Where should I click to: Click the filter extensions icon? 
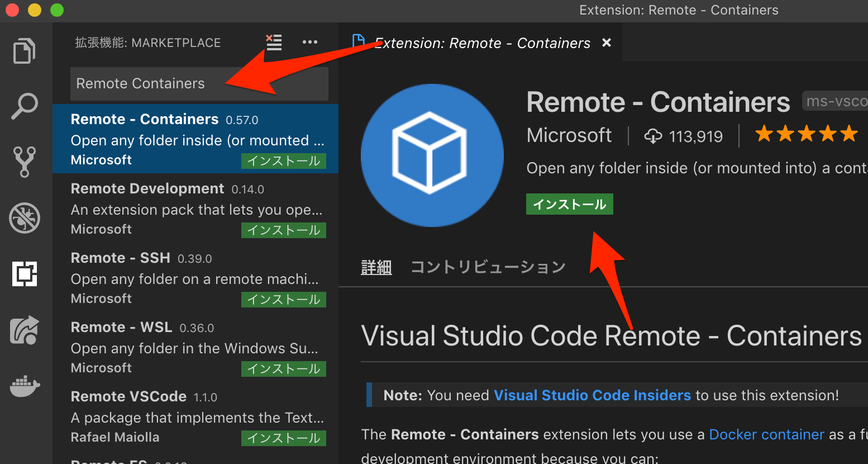273,42
